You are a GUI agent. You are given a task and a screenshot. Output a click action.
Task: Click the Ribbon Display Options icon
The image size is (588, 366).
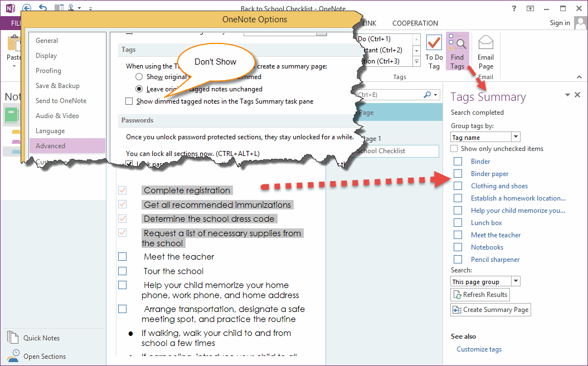tap(530, 8)
